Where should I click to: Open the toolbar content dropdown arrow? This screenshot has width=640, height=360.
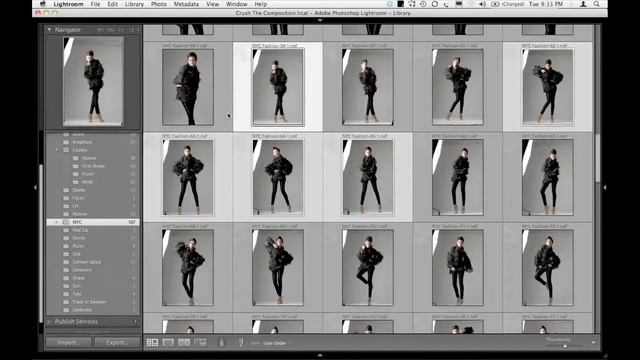point(593,343)
